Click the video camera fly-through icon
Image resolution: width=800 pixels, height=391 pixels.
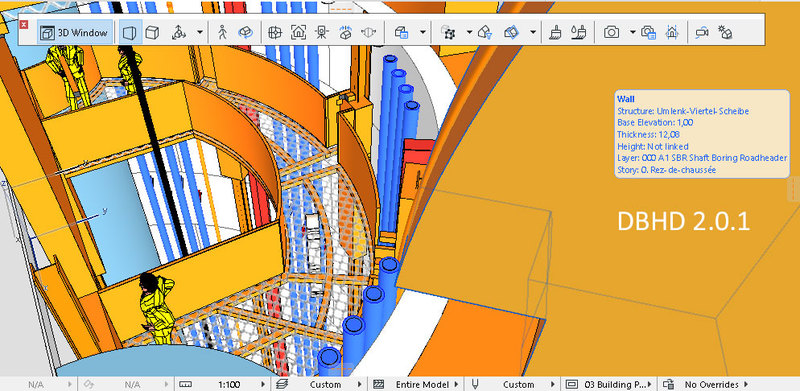point(703,33)
